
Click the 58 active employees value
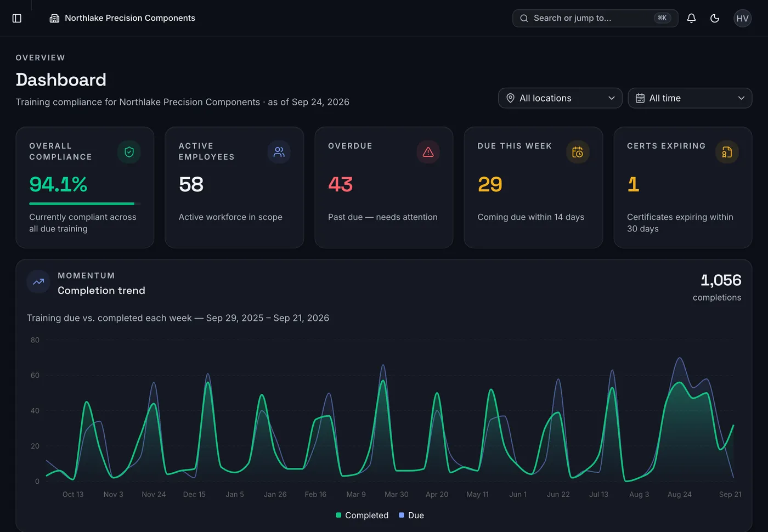pyautogui.click(x=191, y=184)
